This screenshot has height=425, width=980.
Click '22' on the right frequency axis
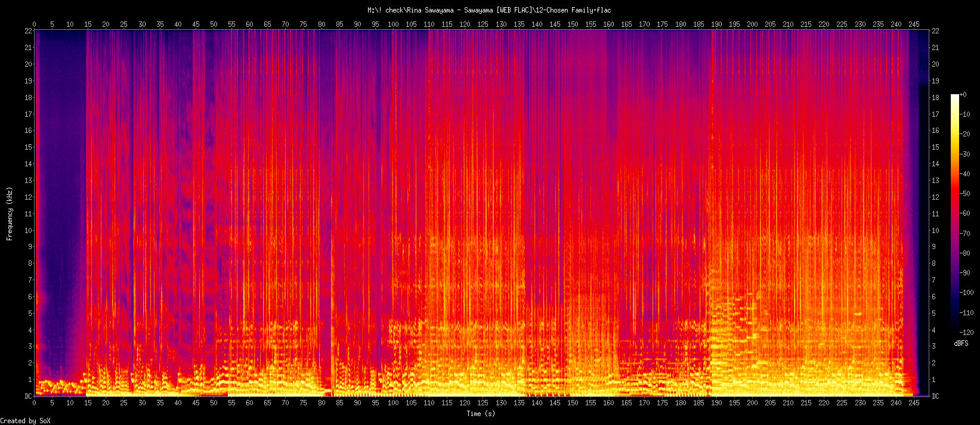935,30
